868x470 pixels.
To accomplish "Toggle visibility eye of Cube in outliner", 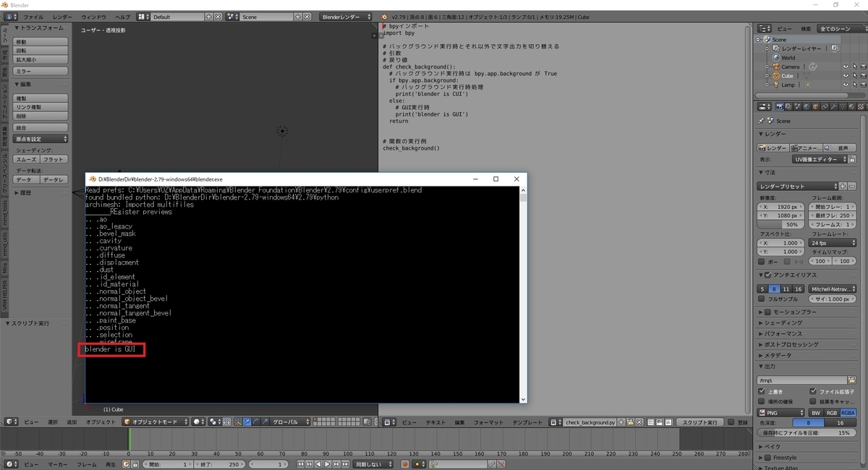I will tap(846, 75).
